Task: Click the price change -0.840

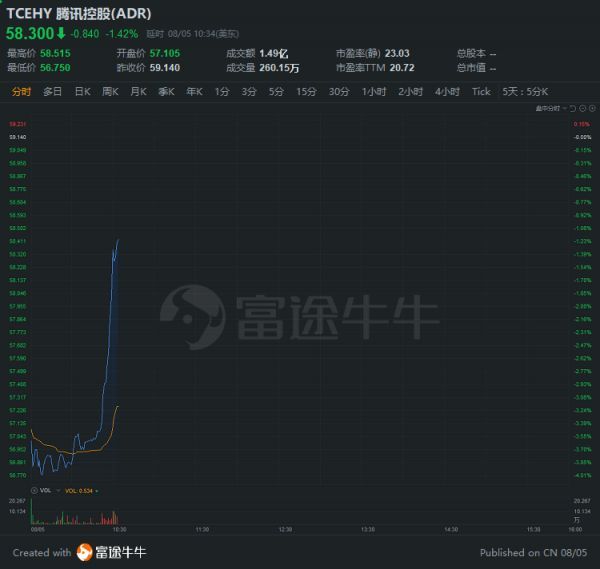Action: pyautogui.click(x=85, y=34)
